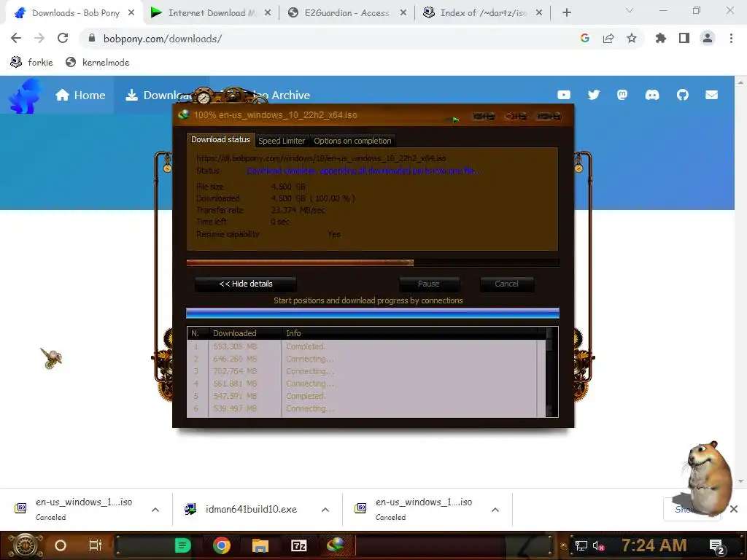Open green notes app on taskbar
Viewport: 747px width, 560px height.
183,545
